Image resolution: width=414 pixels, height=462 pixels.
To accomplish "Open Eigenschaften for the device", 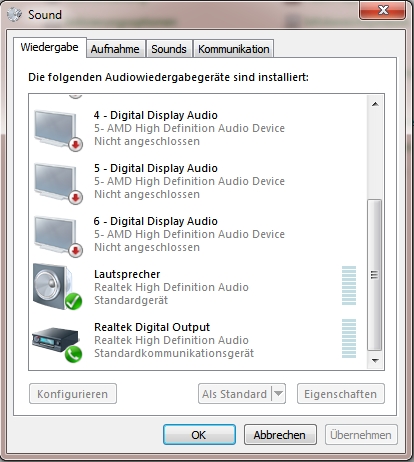I will [x=341, y=394].
